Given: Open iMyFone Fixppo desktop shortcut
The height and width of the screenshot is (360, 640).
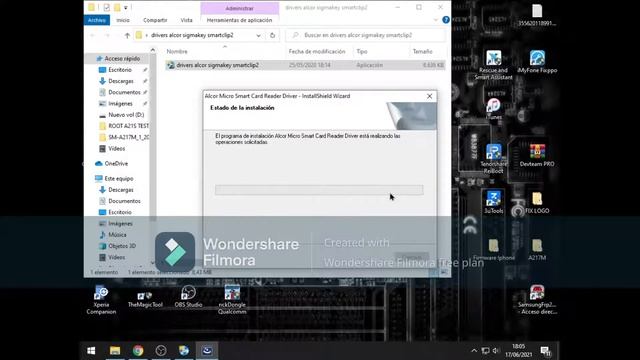Looking at the screenshot, I should coord(537,62).
